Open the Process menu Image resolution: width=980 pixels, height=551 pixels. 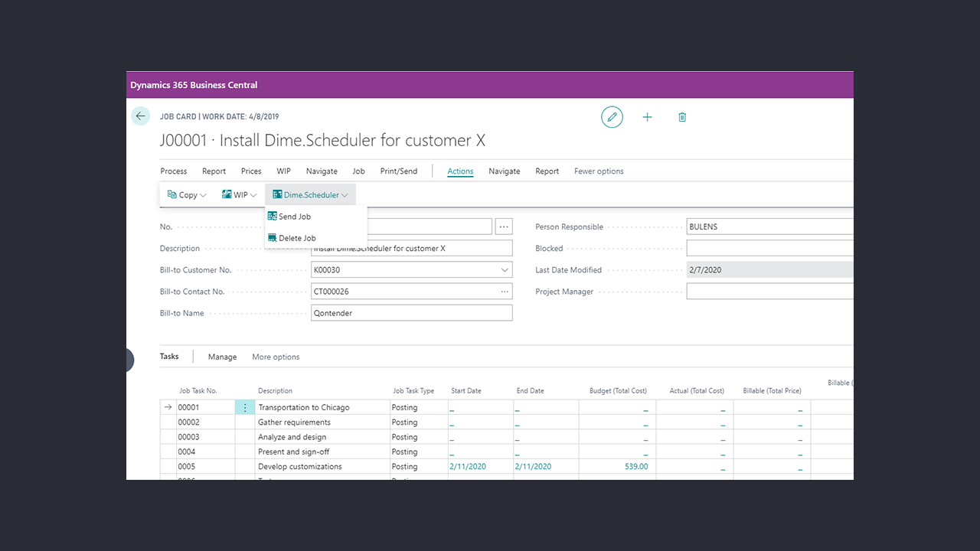tap(174, 171)
